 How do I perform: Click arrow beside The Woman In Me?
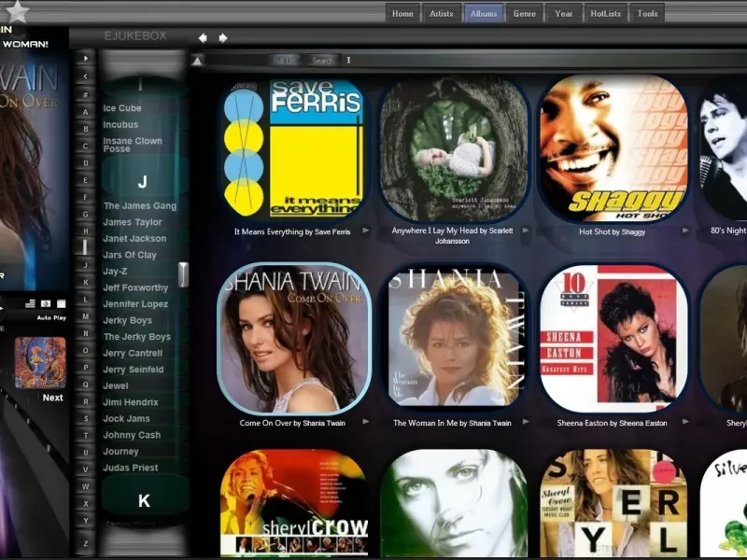point(526,422)
